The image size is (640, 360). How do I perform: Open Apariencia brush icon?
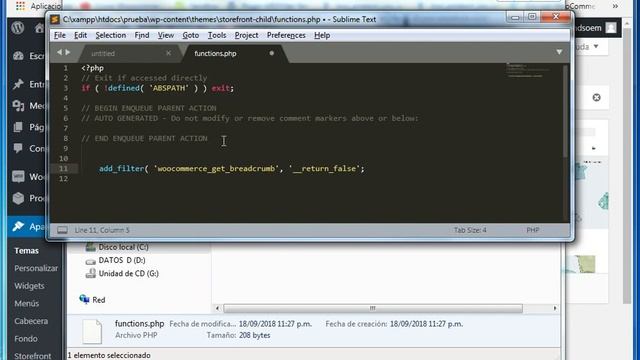click(18, 226)
